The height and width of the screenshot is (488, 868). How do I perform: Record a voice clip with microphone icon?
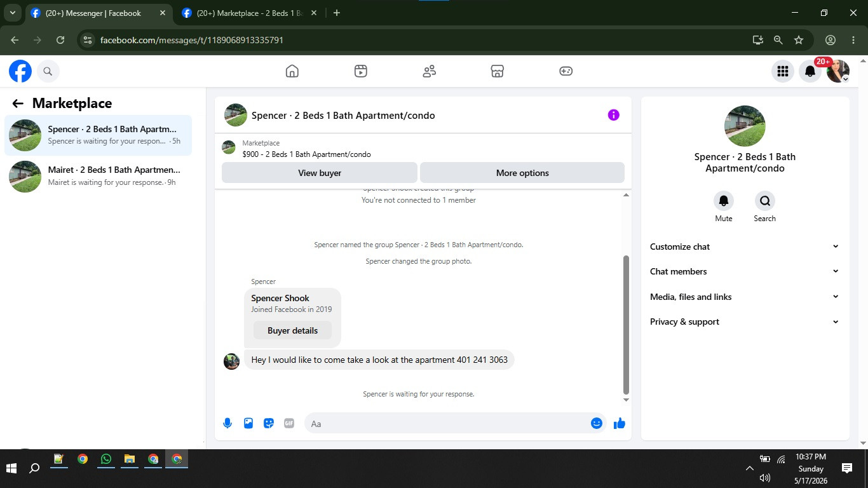(x=227, y=423)
